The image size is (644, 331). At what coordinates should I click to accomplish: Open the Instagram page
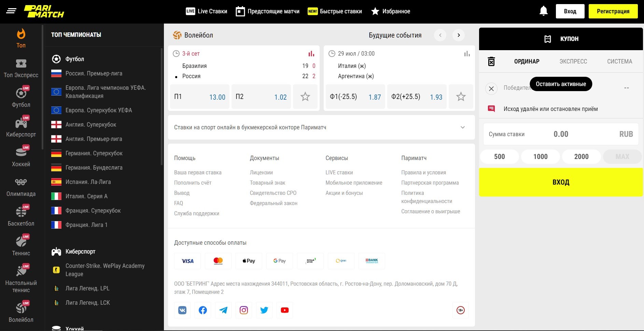[244, 310]
